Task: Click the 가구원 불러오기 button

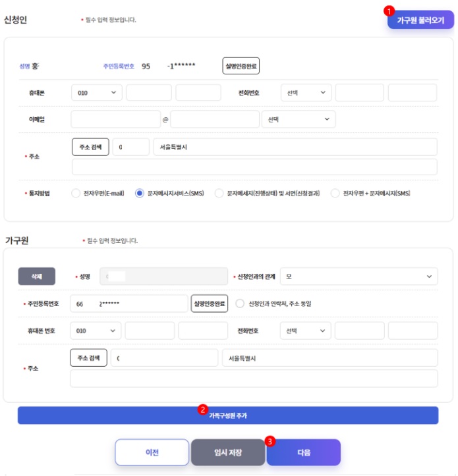Action: click(420, 20)
